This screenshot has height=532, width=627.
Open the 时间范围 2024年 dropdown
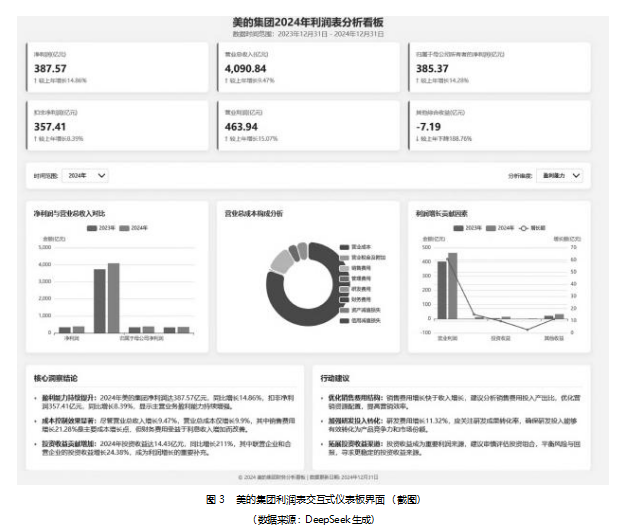pyautogui.click(x=85, y=175)
